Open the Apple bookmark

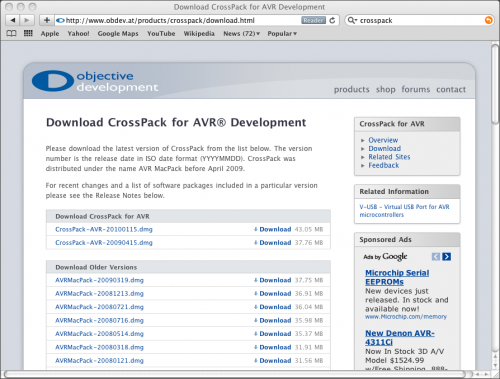[50, 34]
